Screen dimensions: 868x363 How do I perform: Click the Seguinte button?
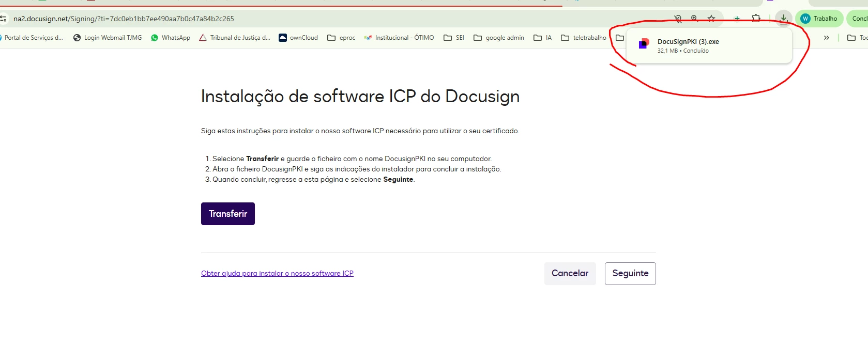630,274
